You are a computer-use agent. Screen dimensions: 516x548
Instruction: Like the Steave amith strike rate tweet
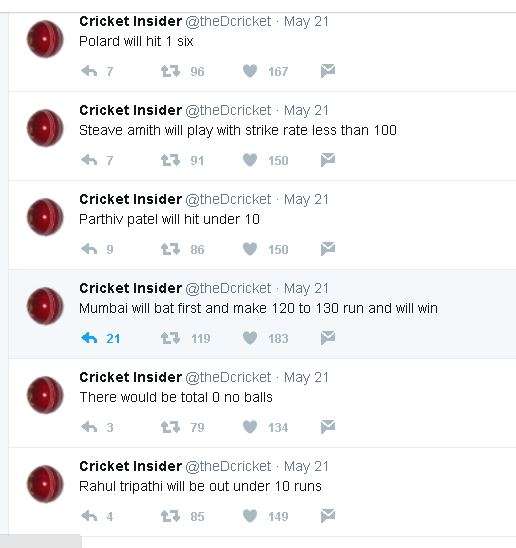coord(250,160)
